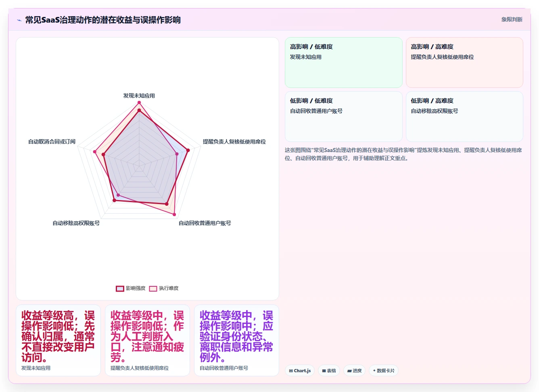Click the 提醒负责人复核低使用席位 caption under the pink card text
This screenshot has height=392, width=539.
pos(140,368)
